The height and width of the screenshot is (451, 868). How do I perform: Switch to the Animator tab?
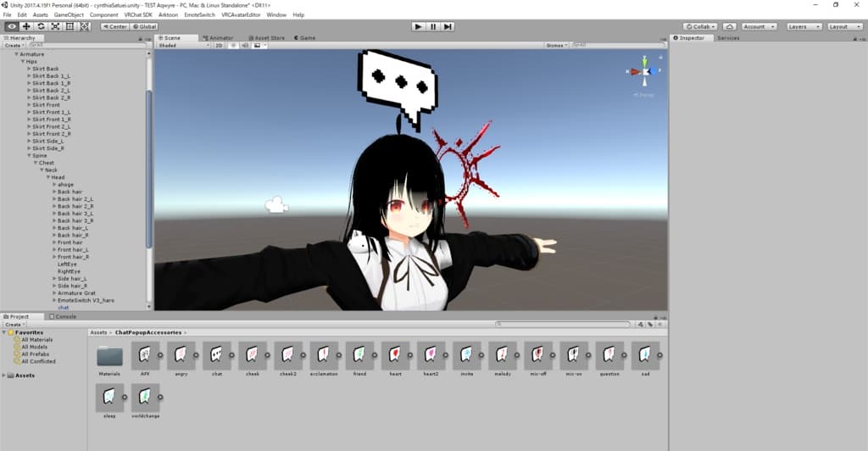(220, 37)
